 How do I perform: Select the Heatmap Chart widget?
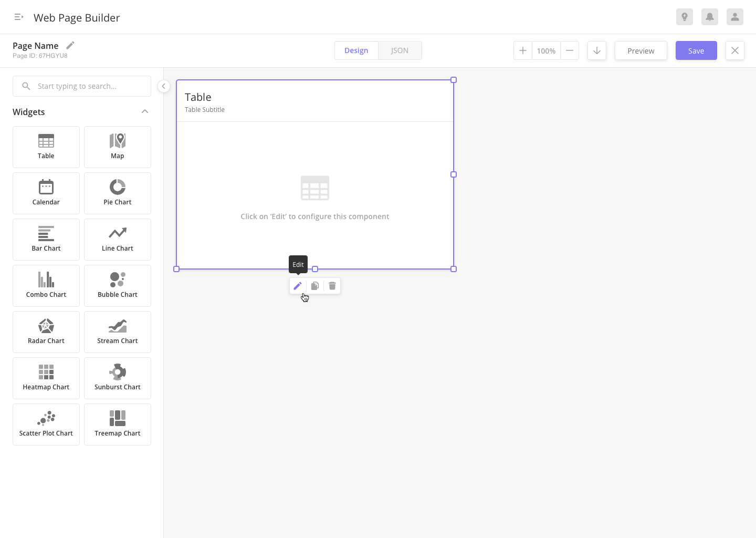46,378
